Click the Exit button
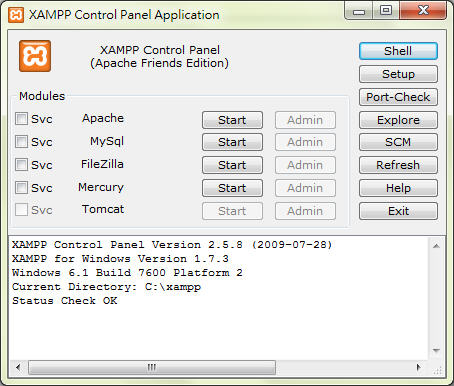 (398, 211)
